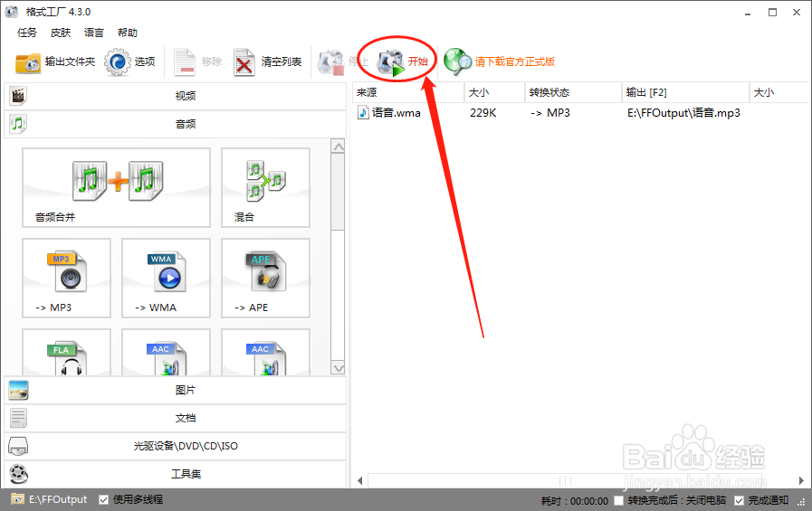Click output path E:\FFOutput\语音.mp3
812x511 pixels.
683,113
